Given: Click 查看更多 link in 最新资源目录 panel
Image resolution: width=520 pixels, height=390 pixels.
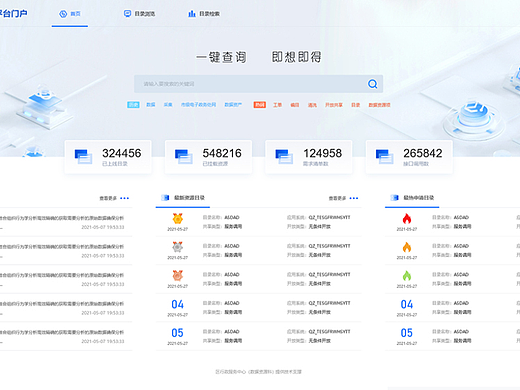Looking at the screenshot, I should coord(337,198).
